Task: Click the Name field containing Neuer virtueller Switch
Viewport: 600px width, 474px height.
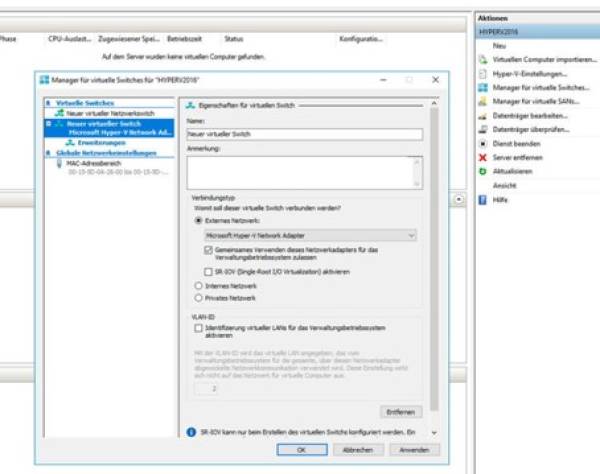Action: point(305,134)
